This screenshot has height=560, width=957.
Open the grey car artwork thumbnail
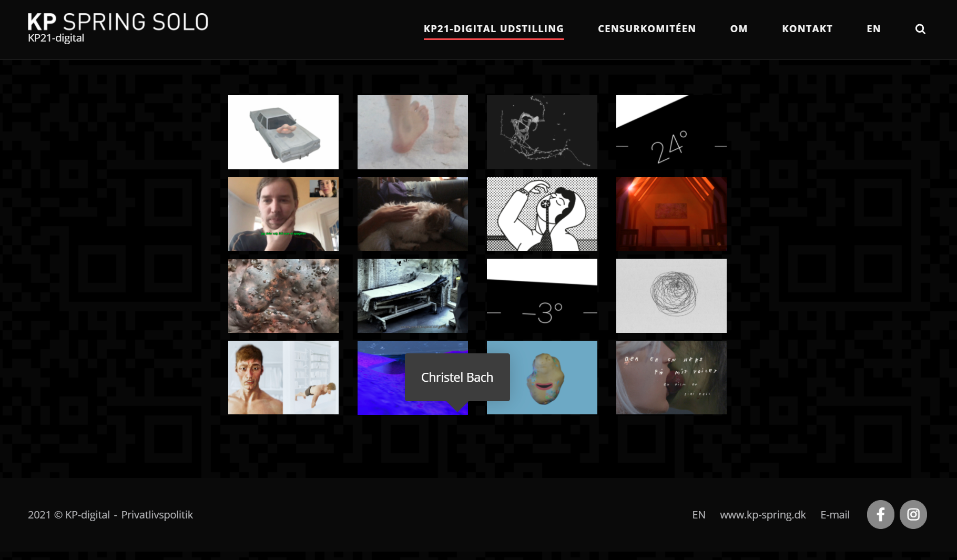[x=283, y=132]
